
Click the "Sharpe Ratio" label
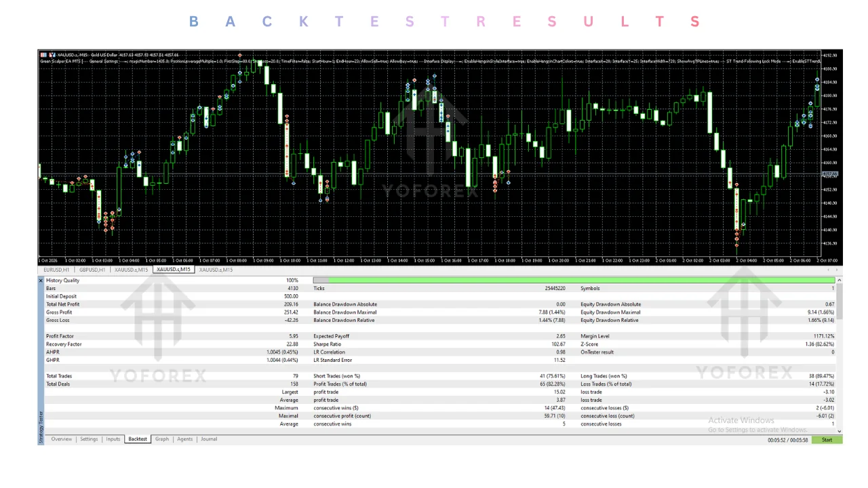(x=327, y=344)
